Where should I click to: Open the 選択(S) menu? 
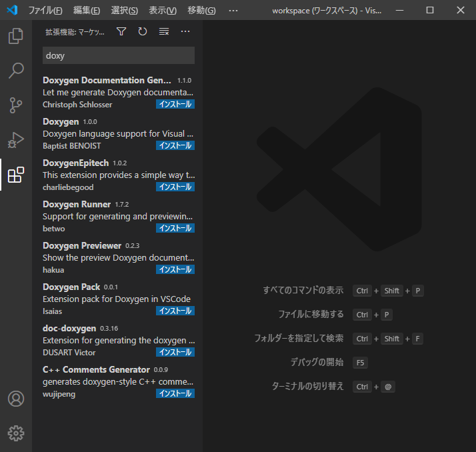[x=125, y=10]
